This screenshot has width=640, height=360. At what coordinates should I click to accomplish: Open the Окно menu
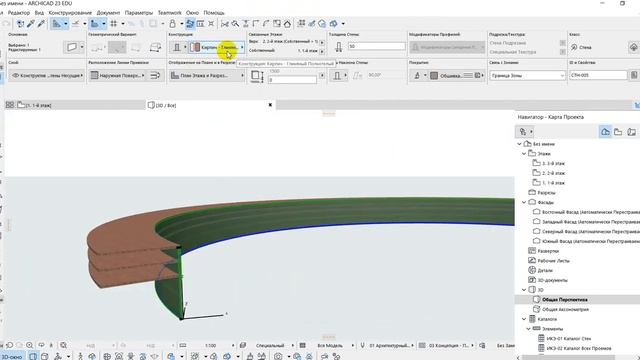(192, 13)
